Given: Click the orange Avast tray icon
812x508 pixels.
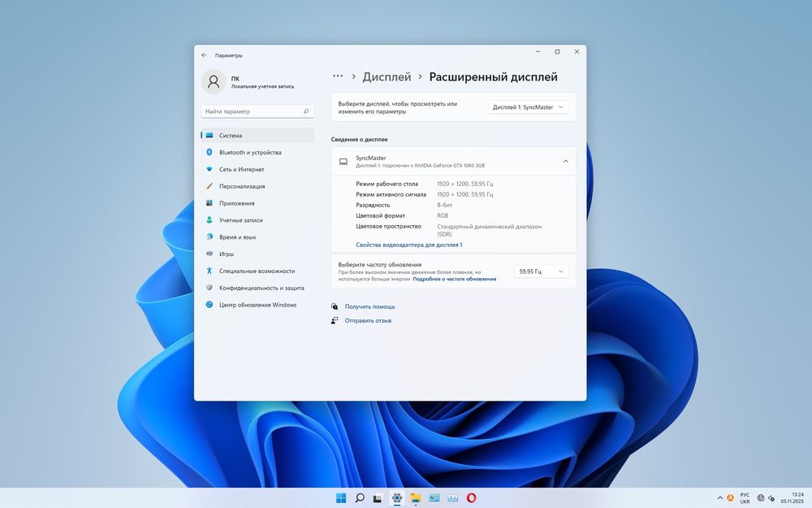Looking at the screenshot, I should [x=730, y=498].
